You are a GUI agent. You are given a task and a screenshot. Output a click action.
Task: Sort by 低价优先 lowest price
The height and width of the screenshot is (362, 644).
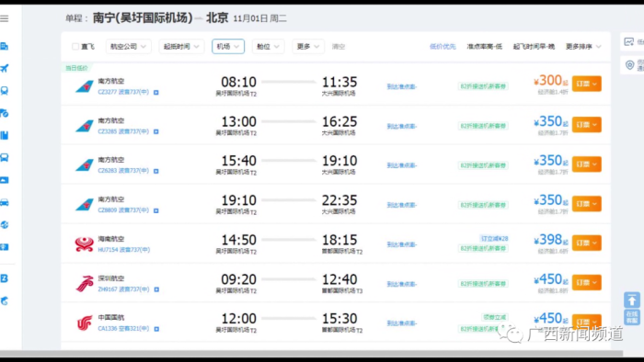coord(443,47)
